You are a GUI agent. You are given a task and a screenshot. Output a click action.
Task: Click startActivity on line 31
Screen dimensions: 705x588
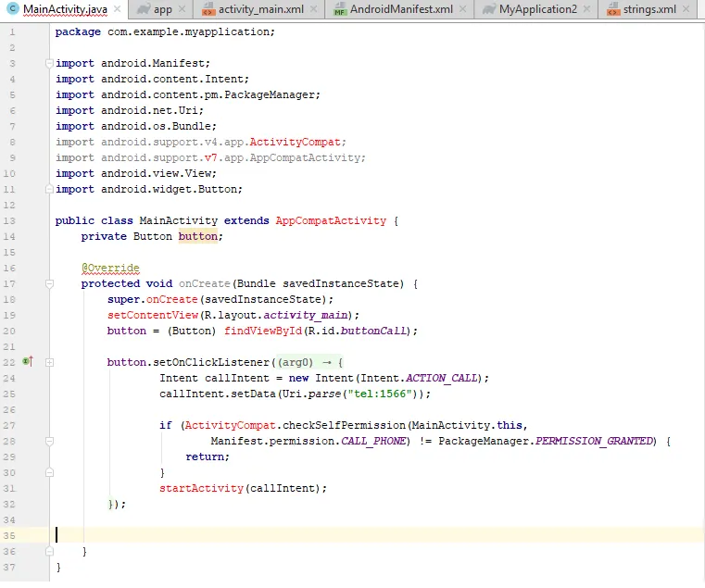(x=201, y=488)
